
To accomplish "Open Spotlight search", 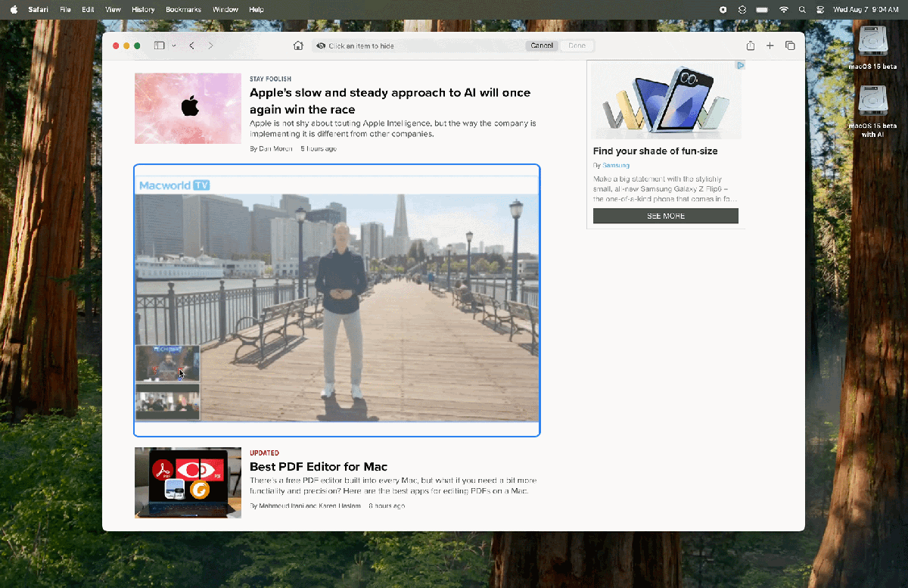I will [x=802, y=9].
